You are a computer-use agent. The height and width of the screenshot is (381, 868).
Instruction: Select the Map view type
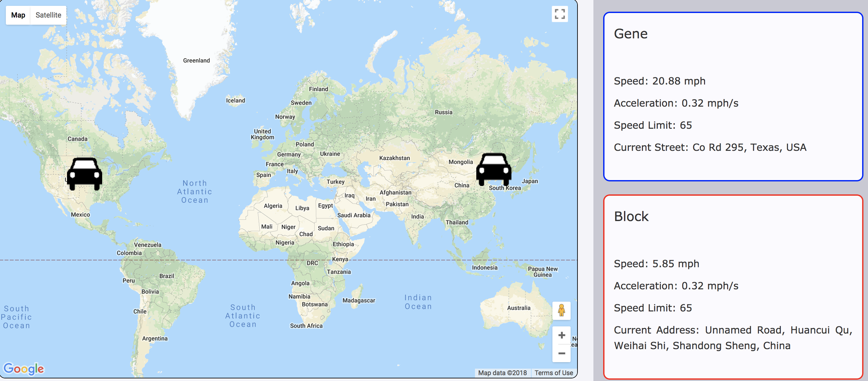tap(18, 15)
